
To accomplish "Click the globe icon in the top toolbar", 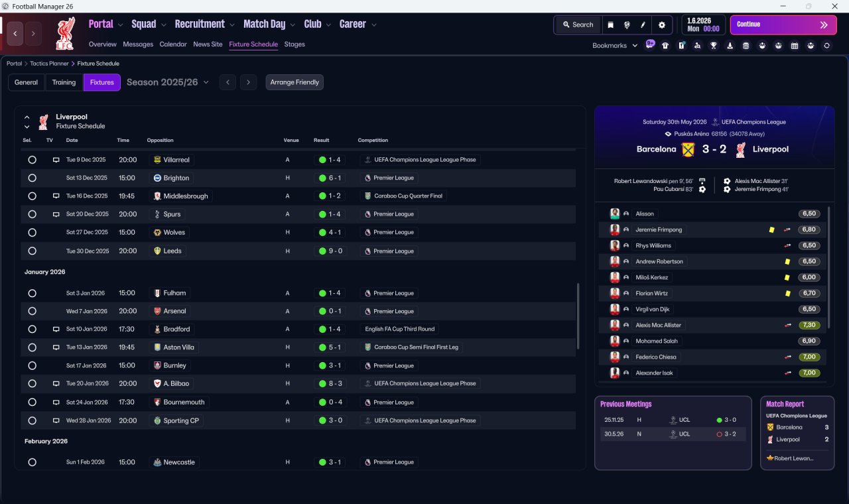I will [627, 25].
